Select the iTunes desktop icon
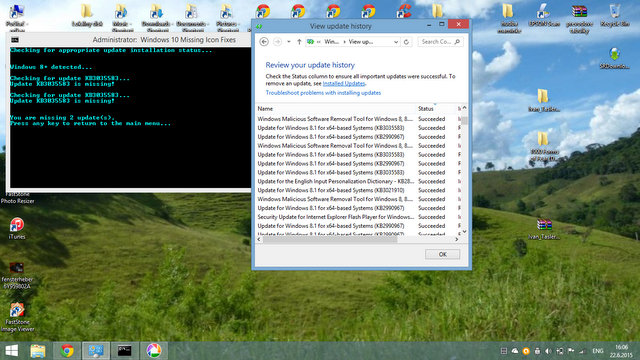640x360 pixels. click(x=17, y=228)
